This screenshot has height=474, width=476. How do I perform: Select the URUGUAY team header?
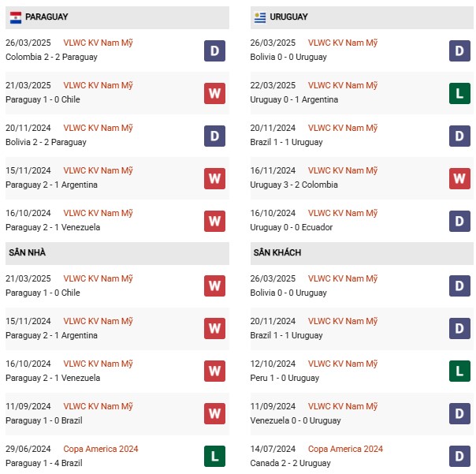[288, 17]
